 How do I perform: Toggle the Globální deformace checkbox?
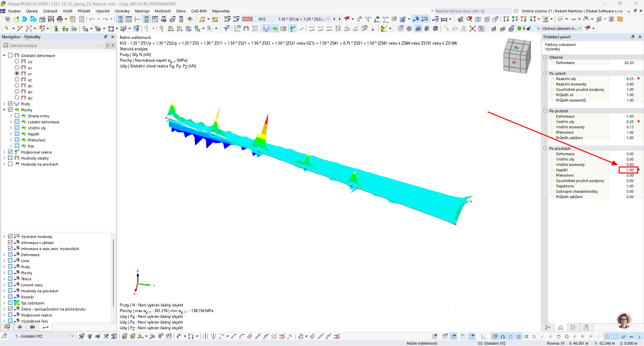pos(10,55)
